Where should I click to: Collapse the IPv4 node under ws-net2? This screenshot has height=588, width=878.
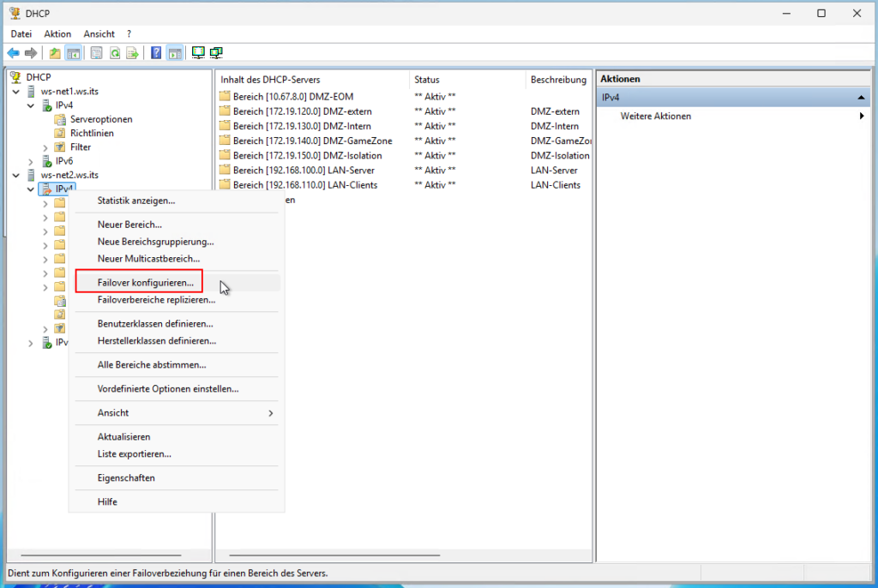pyautogui.click(x=31, y=189)
